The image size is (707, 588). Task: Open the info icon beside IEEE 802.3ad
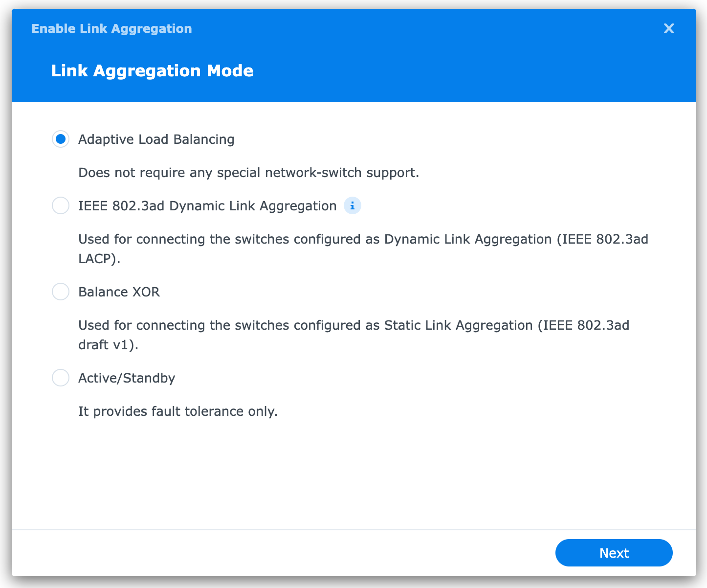click(352, 206)
